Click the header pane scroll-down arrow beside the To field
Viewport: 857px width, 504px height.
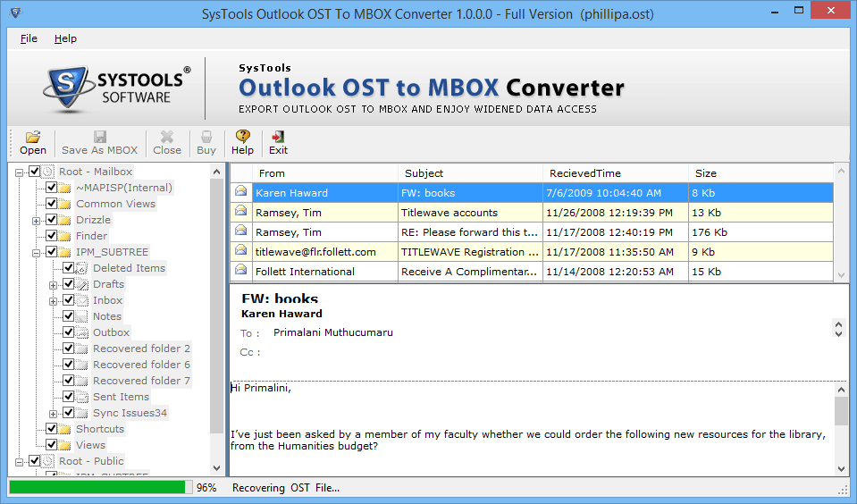click(838, 333)
